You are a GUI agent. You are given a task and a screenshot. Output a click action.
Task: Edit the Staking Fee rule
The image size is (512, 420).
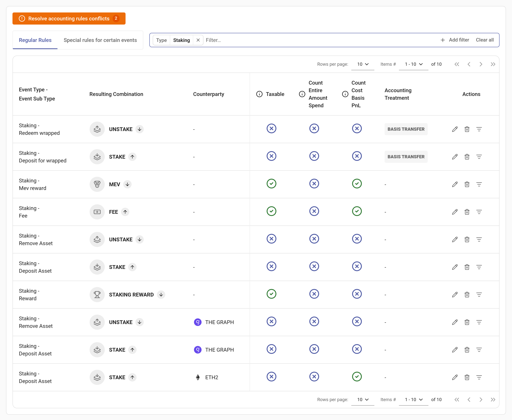[x=455, y=212]
